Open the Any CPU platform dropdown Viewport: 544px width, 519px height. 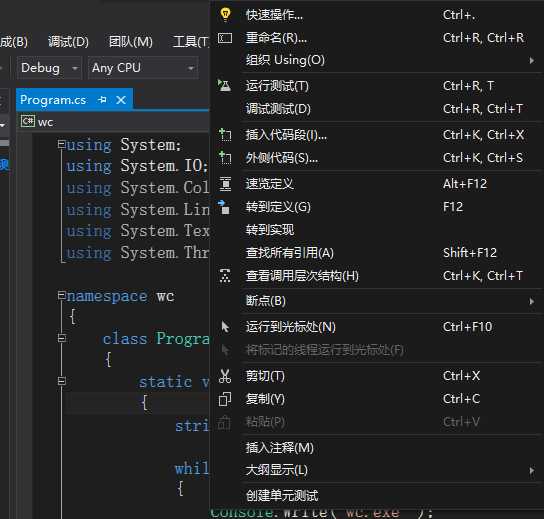tap(143, 68)
